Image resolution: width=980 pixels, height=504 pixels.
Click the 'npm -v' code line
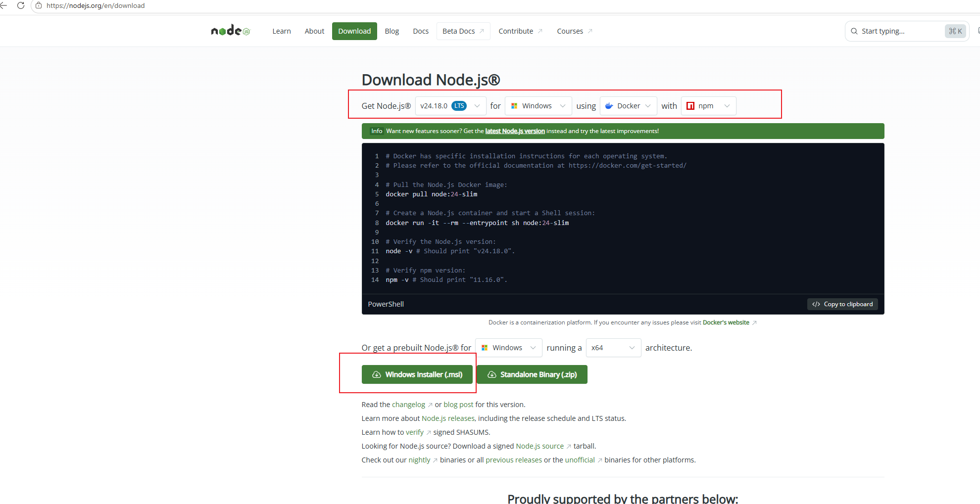[x=446, y=280]
